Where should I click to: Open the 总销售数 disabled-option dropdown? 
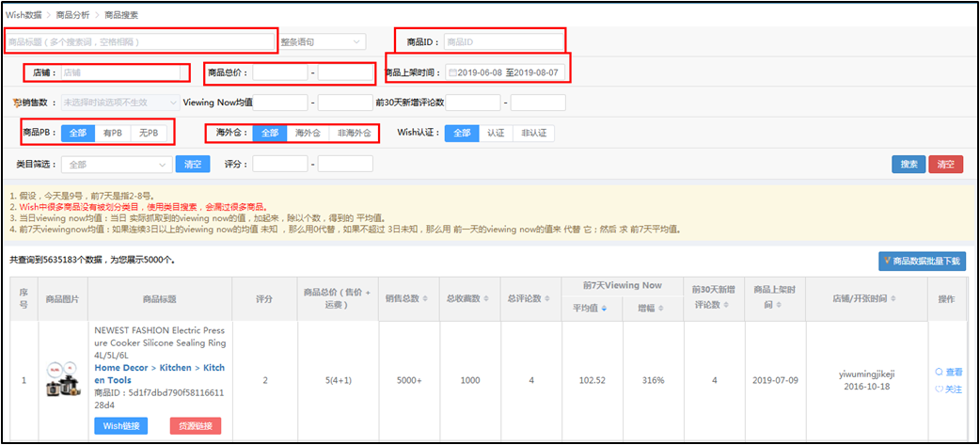[119, 103]
